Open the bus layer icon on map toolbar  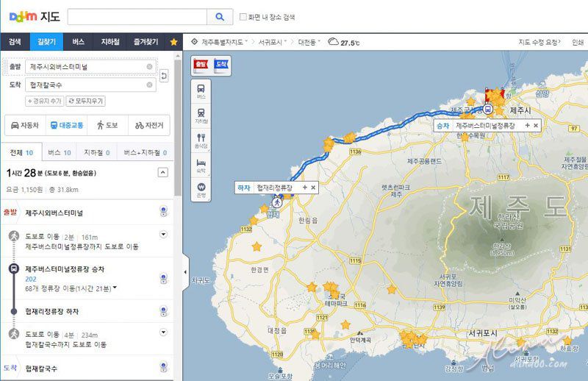[201, 91]
